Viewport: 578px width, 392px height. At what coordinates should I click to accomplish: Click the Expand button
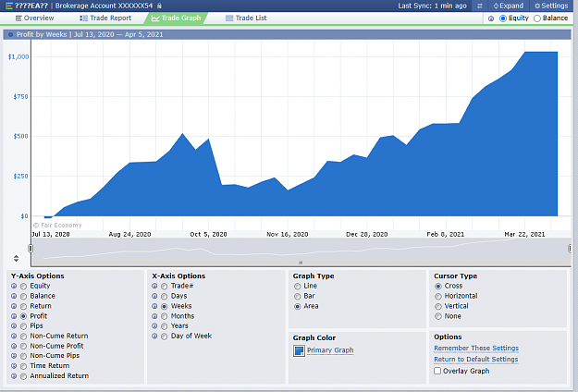click(509, 6)
